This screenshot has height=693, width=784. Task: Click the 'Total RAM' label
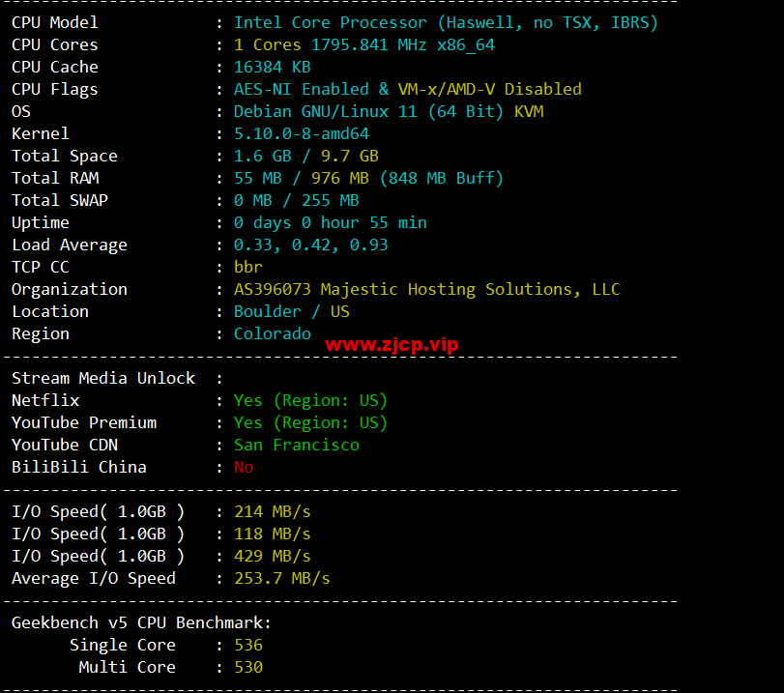coord(55,178)
